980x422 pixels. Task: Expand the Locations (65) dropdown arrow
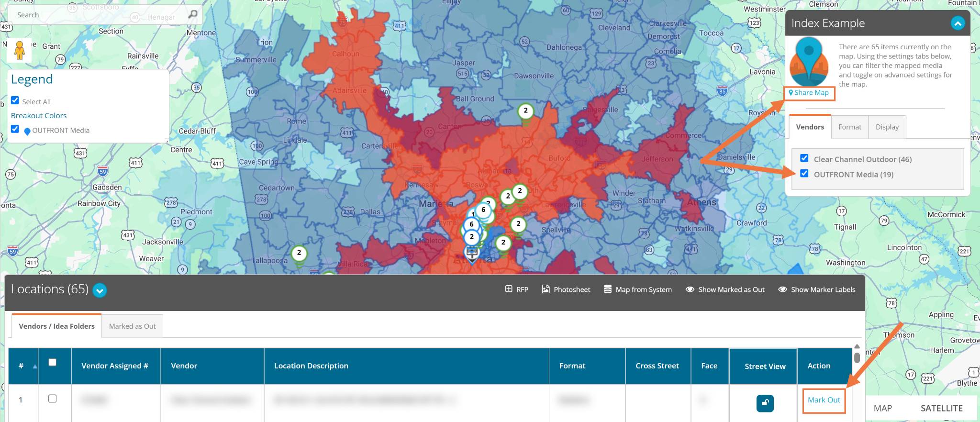pos(100,290)
